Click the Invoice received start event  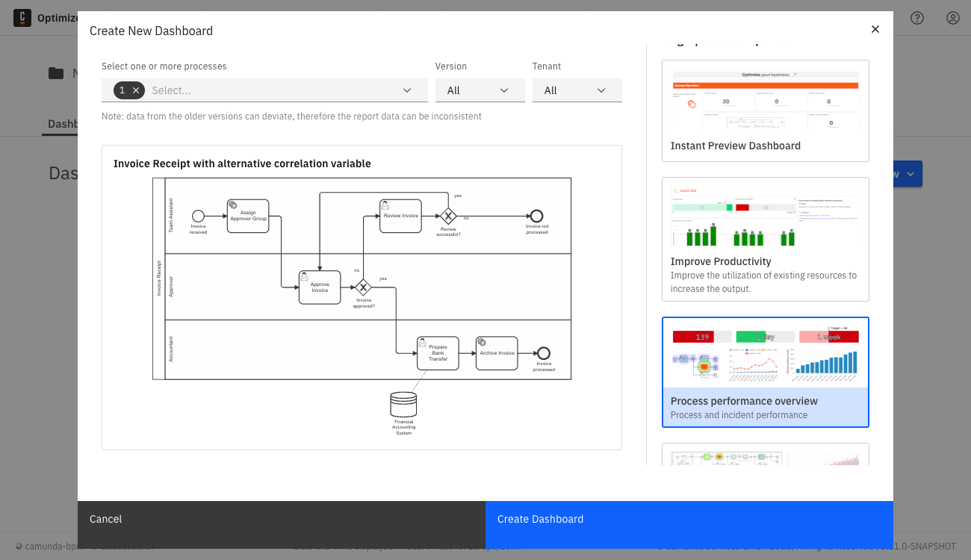pos(198,216)
